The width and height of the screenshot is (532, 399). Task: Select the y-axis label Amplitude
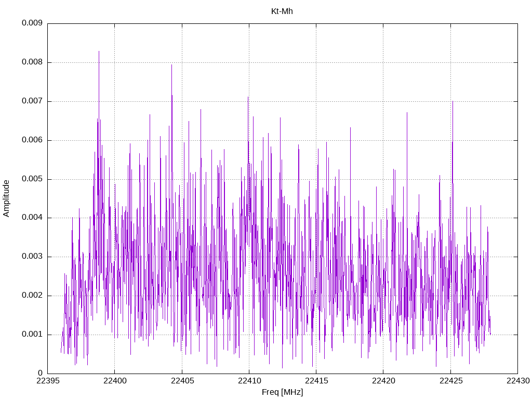6,198
